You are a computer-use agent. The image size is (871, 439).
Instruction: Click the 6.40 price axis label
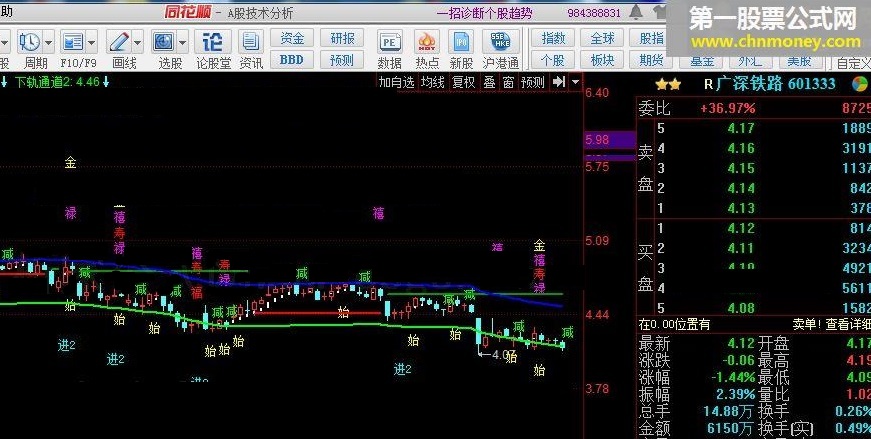tap(597, 92)
